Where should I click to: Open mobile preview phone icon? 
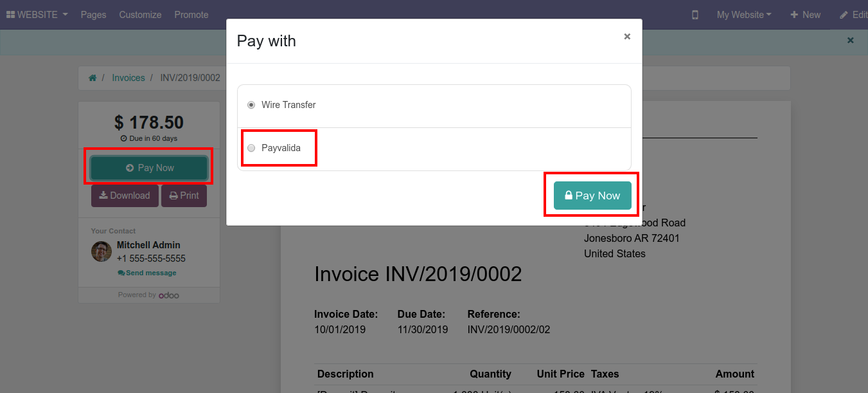(695, 15)
